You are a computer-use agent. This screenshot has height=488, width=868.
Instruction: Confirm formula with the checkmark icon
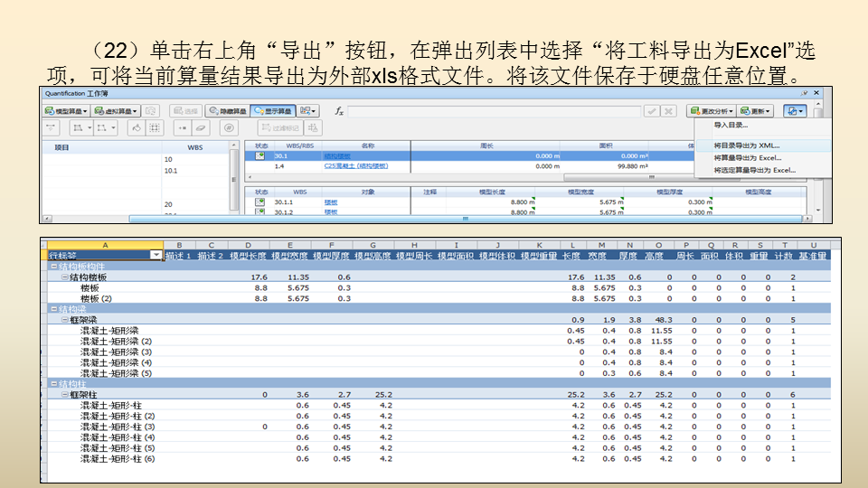coord(652,111)
